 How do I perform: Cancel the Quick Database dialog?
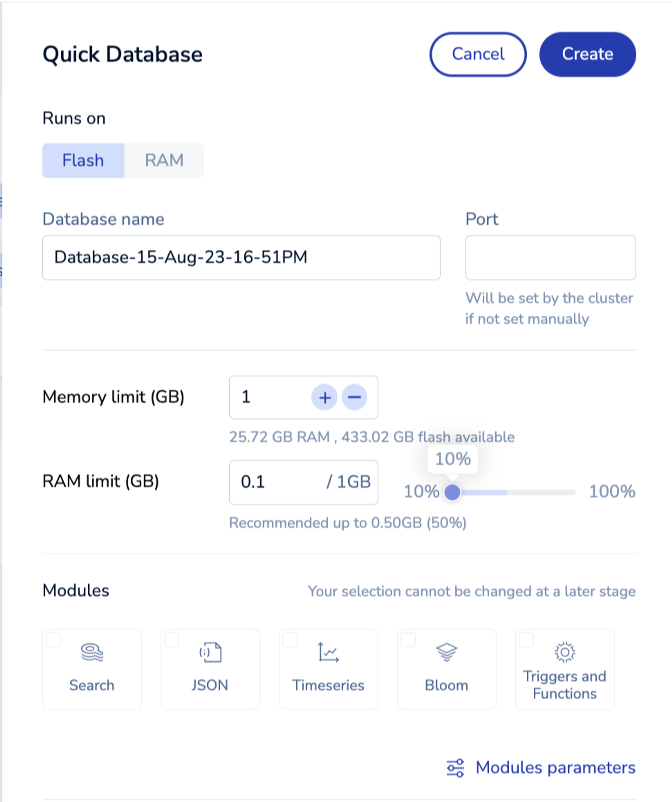point(478,54)
